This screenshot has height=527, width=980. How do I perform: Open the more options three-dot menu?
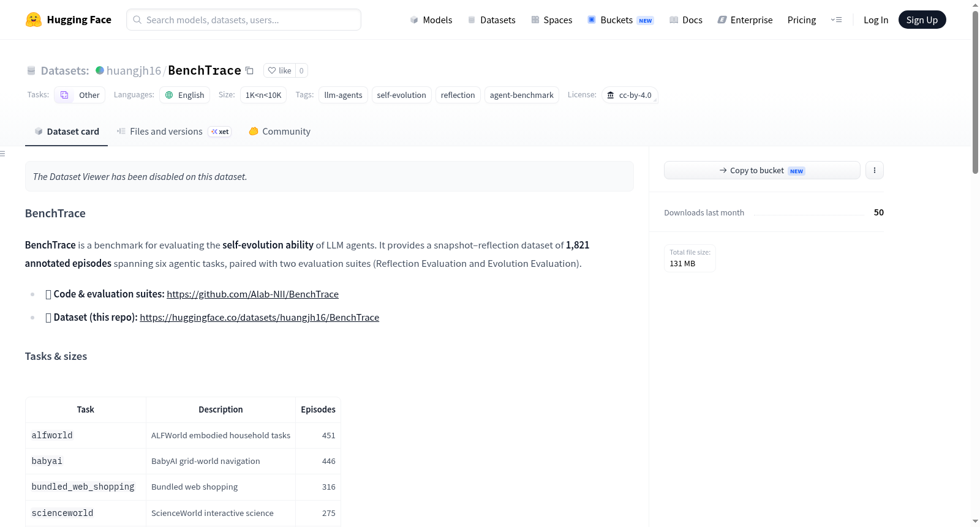pyautogui.click(x=875, y=170)
